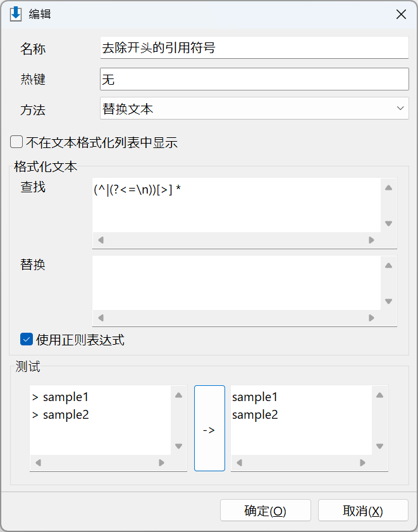Click right arrow of test output scrollbar
Viewport: 418px width, 532px height.
(x=363, y=463)
